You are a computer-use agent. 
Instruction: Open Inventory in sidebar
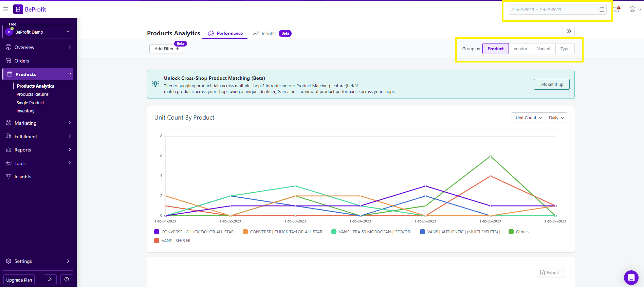[25, 111]
